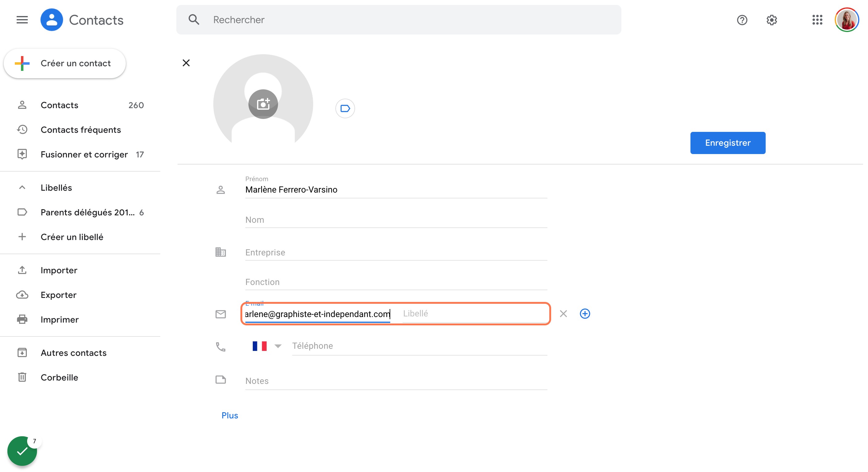Focus the Rechercher search field

(x=399, y=20)
